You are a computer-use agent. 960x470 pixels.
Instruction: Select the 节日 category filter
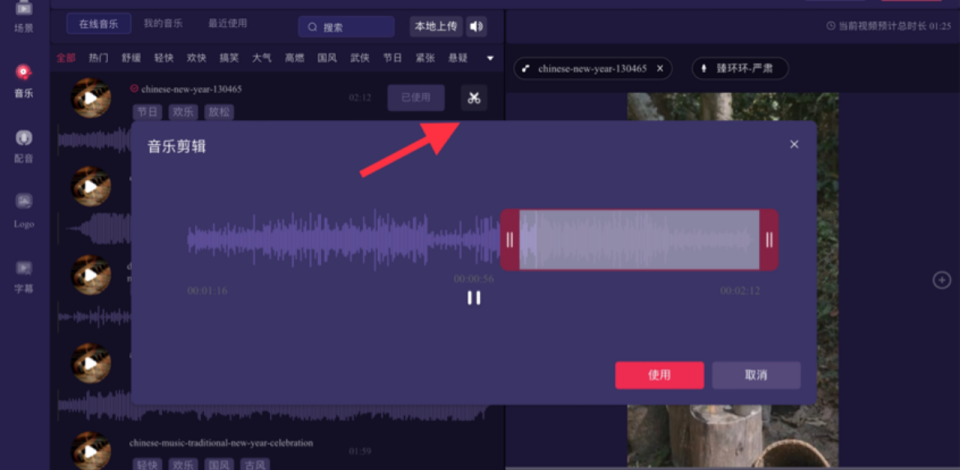click(x=392, y=58)
